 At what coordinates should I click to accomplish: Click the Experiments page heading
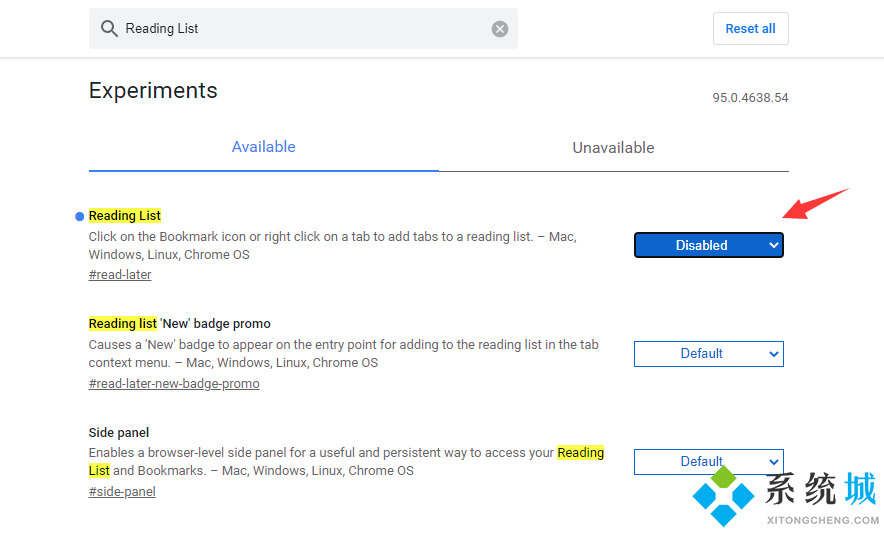153,90
